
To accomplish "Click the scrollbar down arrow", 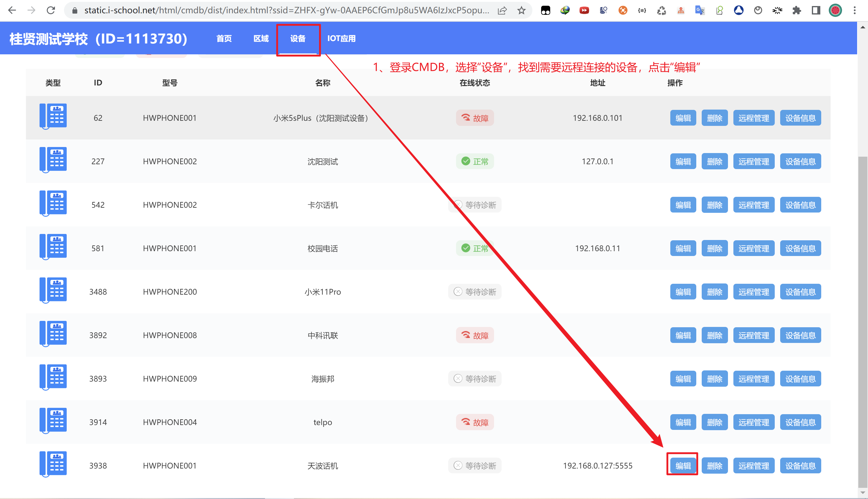I will [863, 492].
